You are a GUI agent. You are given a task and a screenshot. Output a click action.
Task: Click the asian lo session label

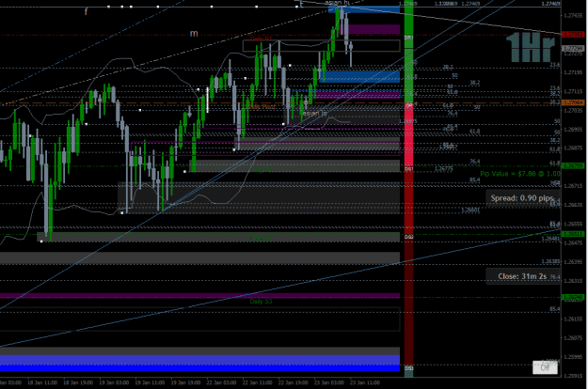[314, 113]
